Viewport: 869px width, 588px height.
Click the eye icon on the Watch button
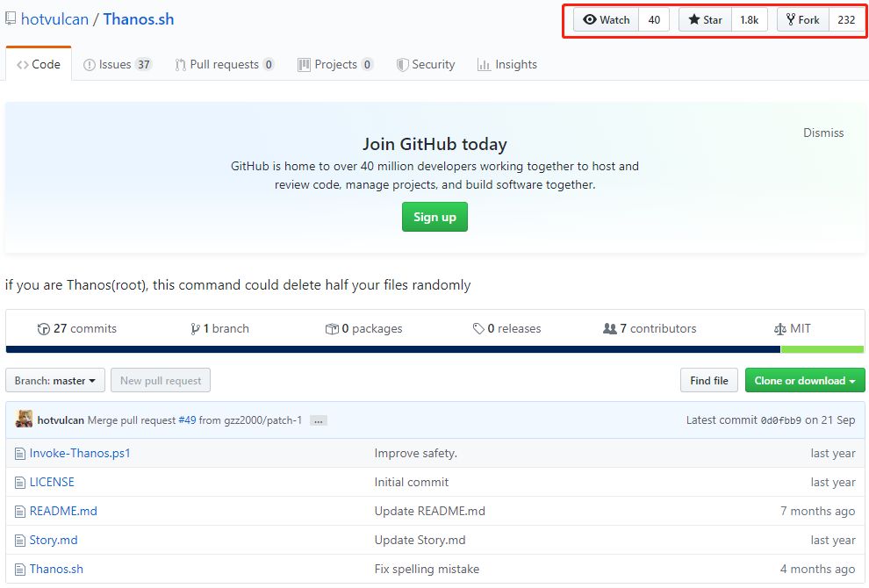point(590,19)
